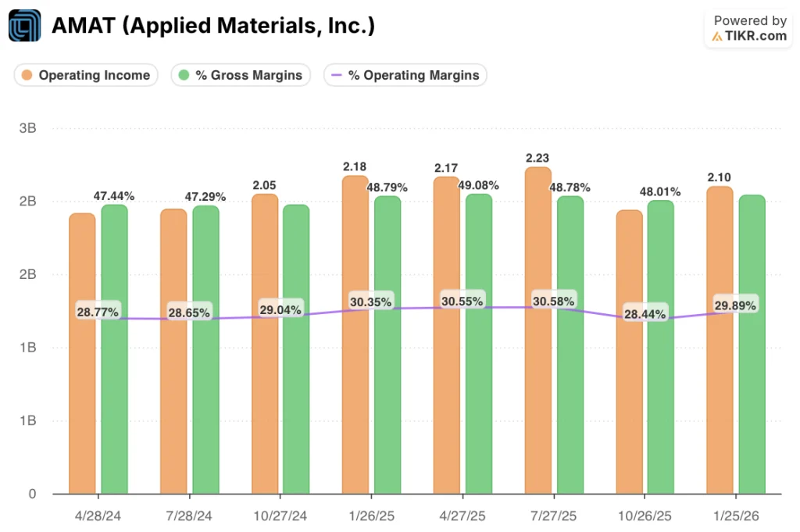
Task: Select the 28.77% operating margin label
Action: 98,312
